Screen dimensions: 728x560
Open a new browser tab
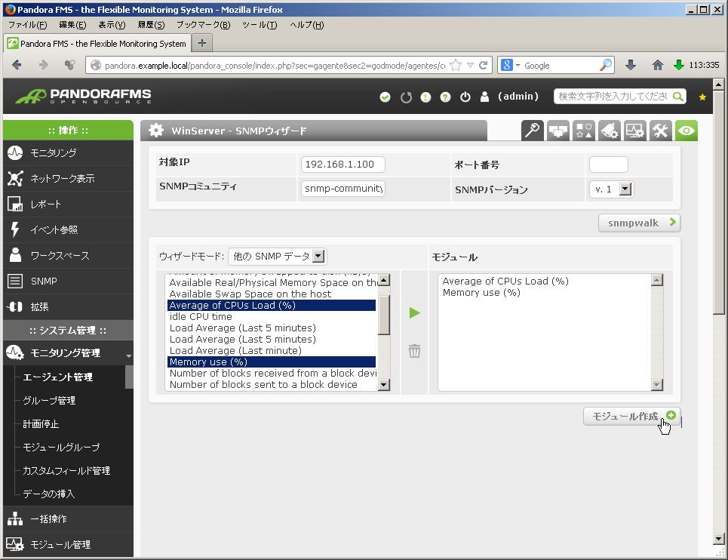pos(202,43)
